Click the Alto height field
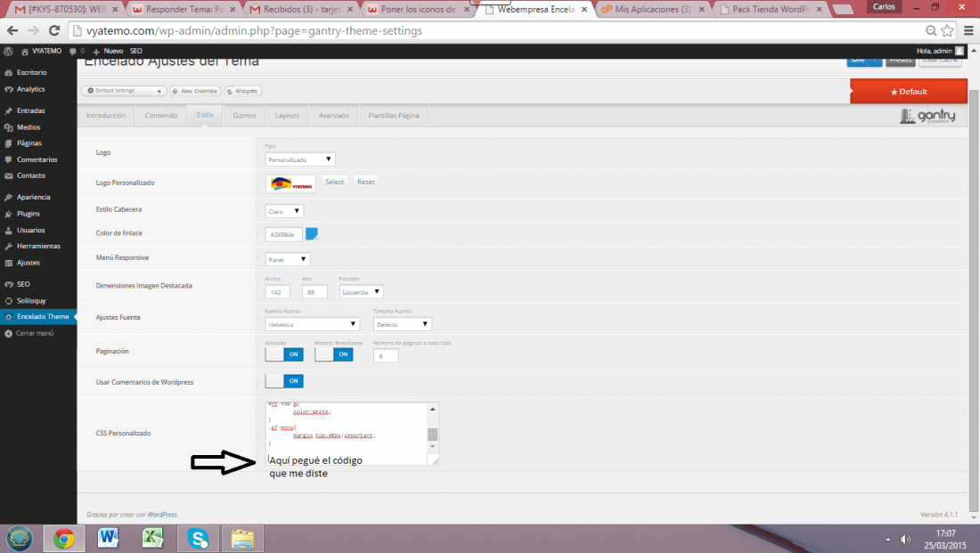 pos(314,292)
